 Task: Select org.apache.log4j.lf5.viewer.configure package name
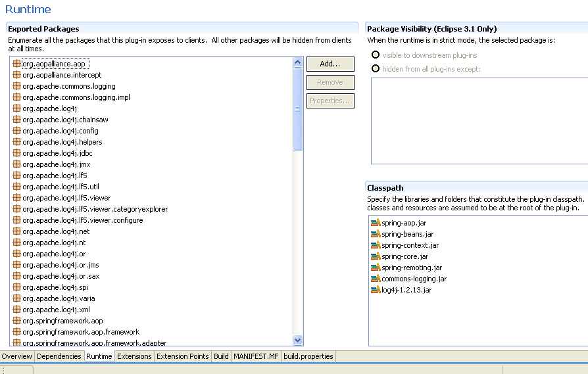point(83,220)
